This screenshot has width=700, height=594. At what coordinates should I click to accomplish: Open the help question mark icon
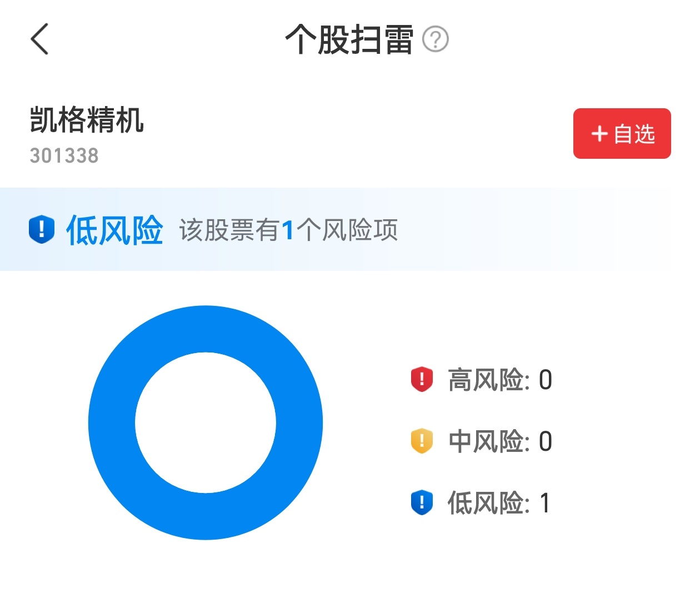pyautogui.click(x=436, y=39)
